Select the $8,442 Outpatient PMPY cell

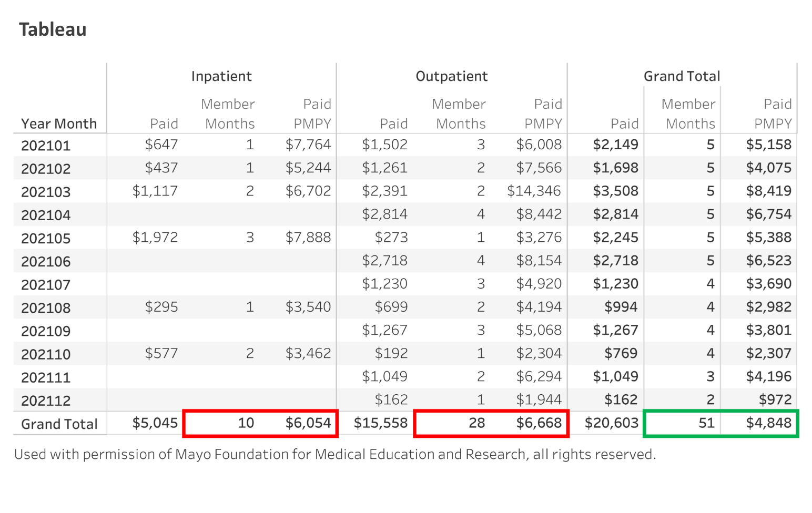point(539,214)
